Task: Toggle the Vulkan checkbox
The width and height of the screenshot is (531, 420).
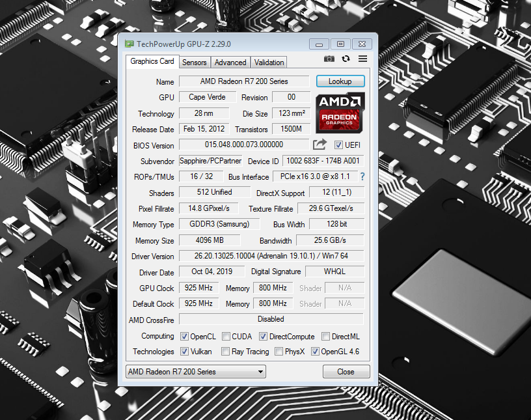Action: pyautogui.click(x=184, y=351)
